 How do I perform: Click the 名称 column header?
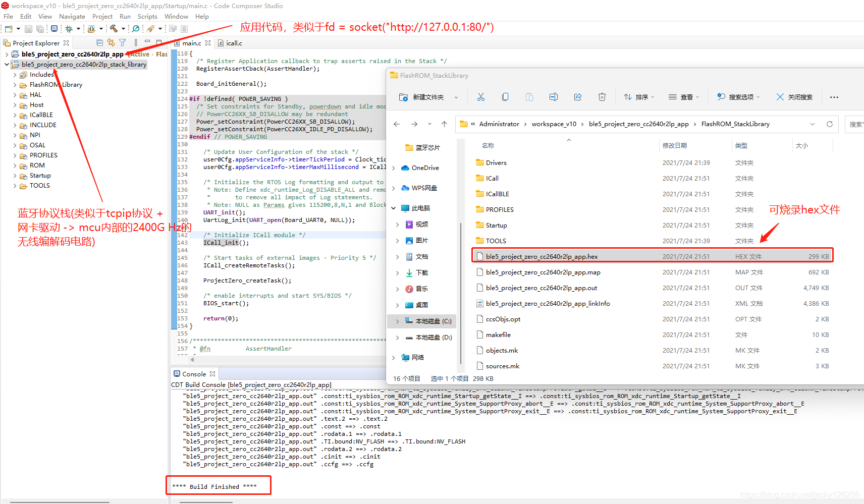click(488, 146)
